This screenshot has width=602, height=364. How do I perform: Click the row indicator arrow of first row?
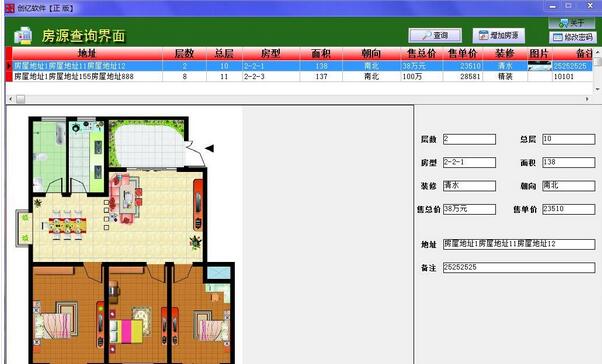pyautogui.click(x=8, y=66)
